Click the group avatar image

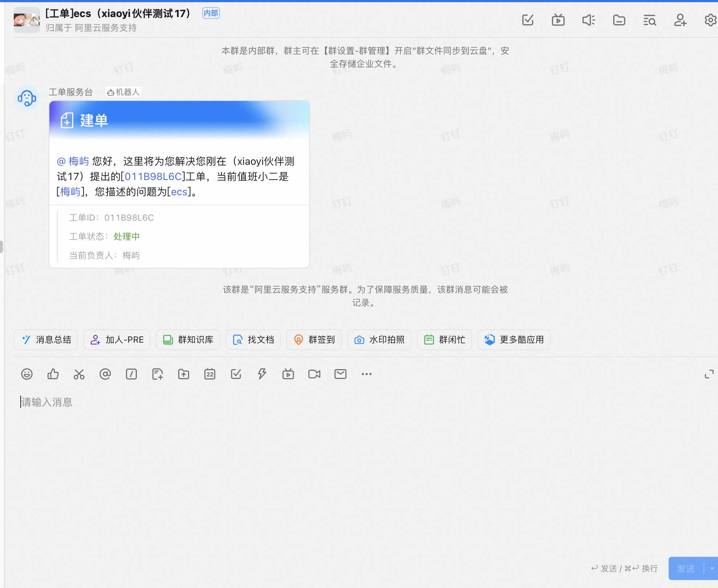[27, 20]
